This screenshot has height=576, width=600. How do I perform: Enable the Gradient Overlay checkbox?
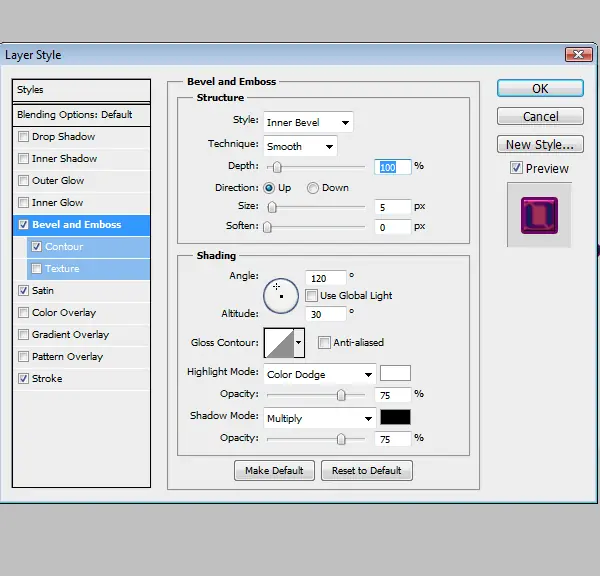(23, 335)
